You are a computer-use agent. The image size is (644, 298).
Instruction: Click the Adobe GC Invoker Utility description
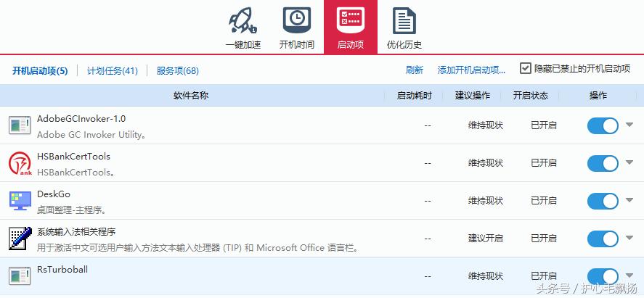91,135
